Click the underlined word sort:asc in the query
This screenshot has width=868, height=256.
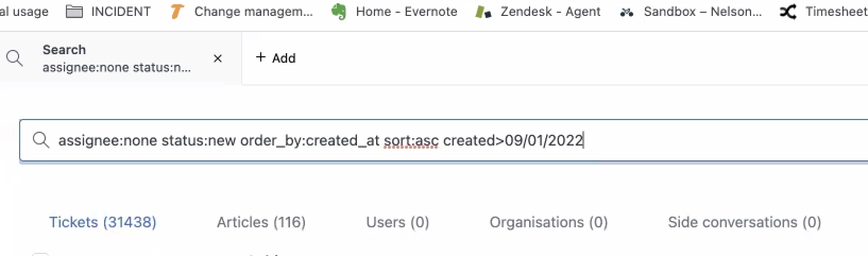(411, 141)
